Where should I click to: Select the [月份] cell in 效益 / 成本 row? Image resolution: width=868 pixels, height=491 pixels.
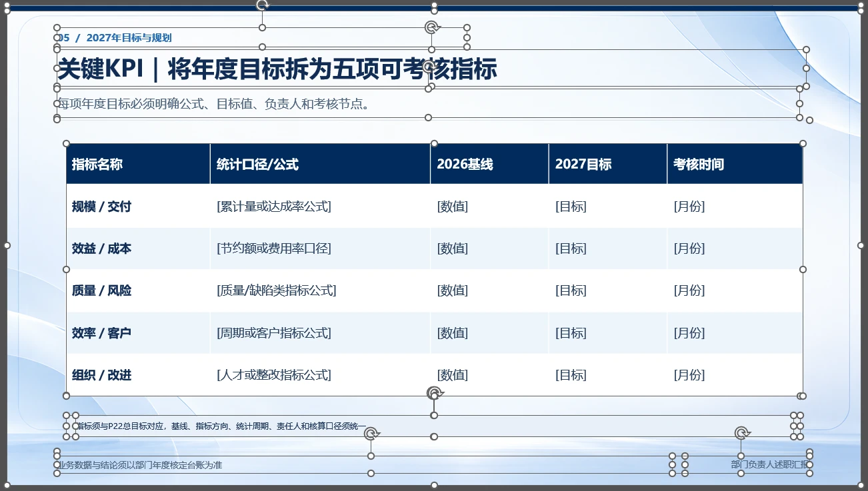735,248
